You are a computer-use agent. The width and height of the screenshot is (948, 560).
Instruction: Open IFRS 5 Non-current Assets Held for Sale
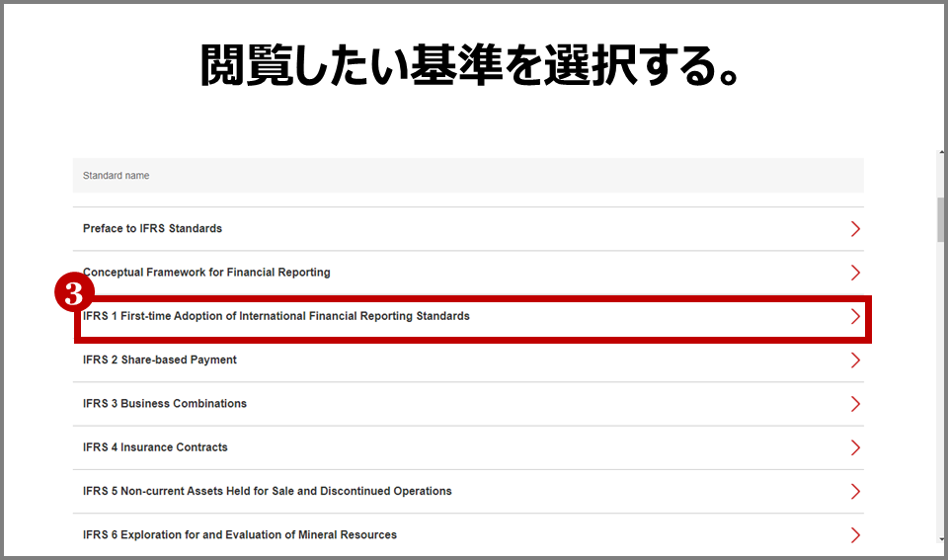click(x=268, y=491)
